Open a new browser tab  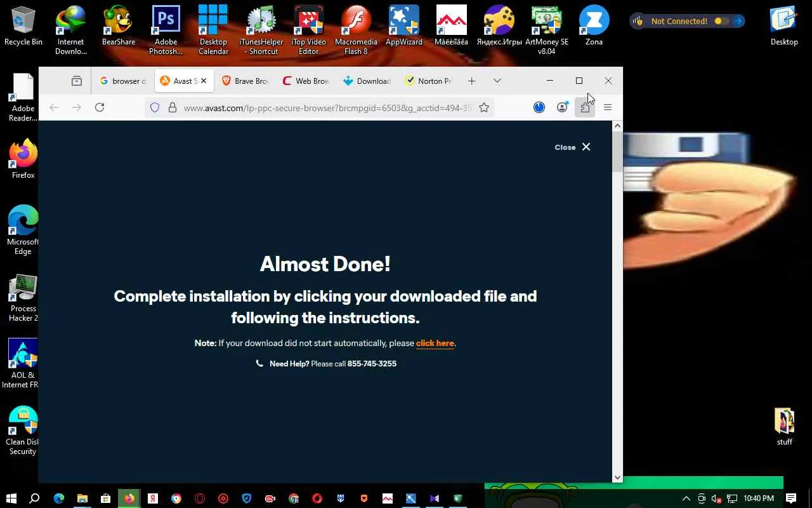coord(471,81)
